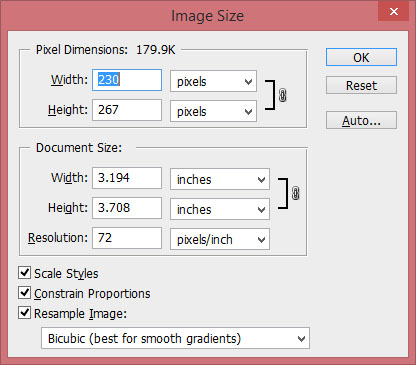Open the pixels/inch resolution units dropdown

click(220, 239)
